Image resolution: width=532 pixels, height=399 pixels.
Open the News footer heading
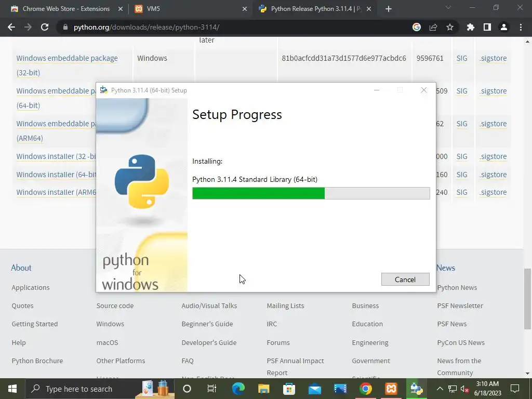point(445,268)
